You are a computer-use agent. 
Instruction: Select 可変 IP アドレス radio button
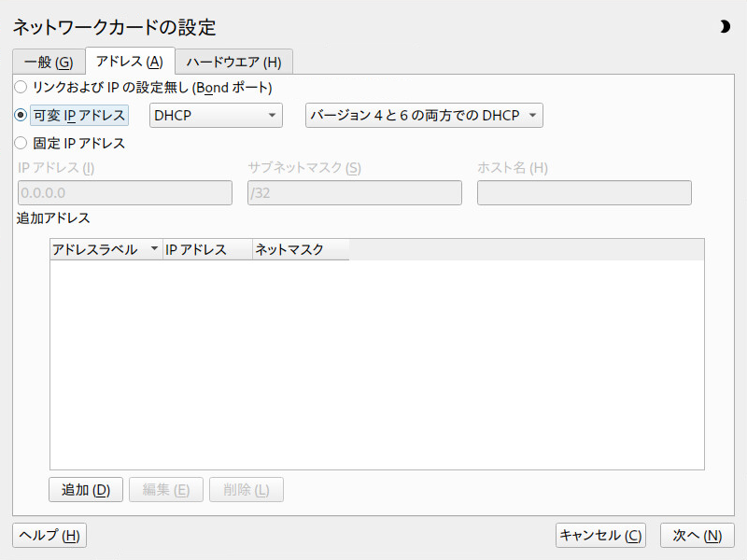(21, 115)
